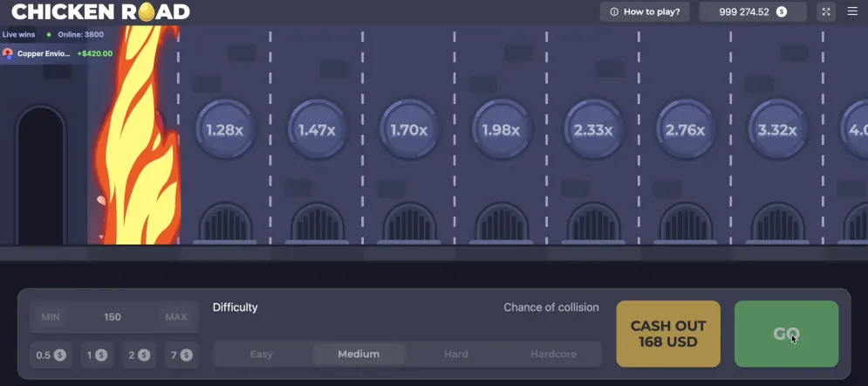Click the bet amount field showing 150
This screenshot has width=868, height=386.
pyautogui.click(x=113, y=317)
